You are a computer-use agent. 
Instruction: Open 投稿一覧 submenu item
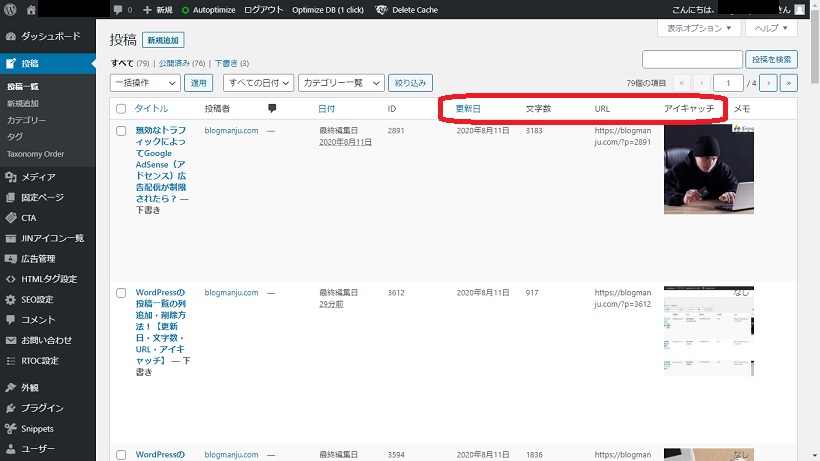pyautogui.click(x=23, y=87)
